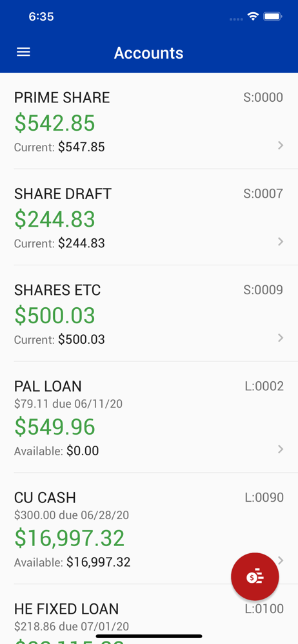
Task: Tap the battery indicator icon
Action: coord(272,17)
